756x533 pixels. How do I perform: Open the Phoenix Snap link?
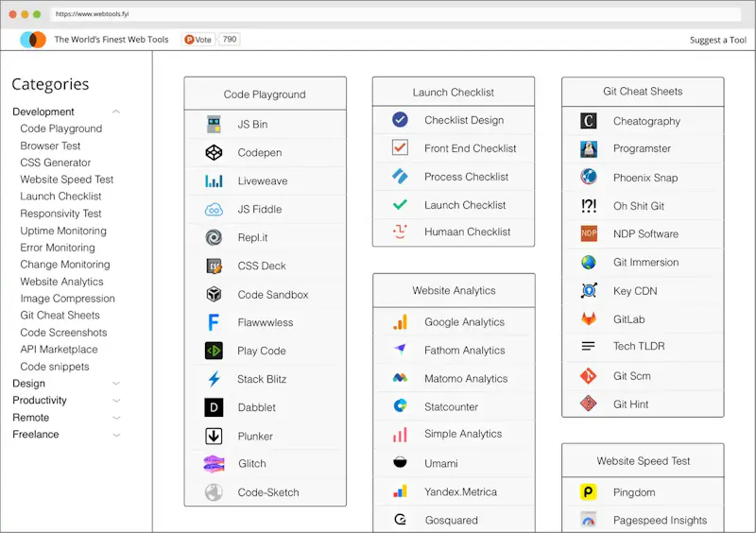[x=645, y=178]
